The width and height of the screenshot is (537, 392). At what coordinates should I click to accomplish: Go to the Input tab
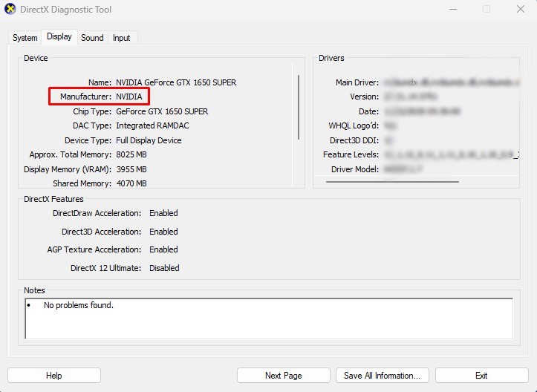[121, 38]
